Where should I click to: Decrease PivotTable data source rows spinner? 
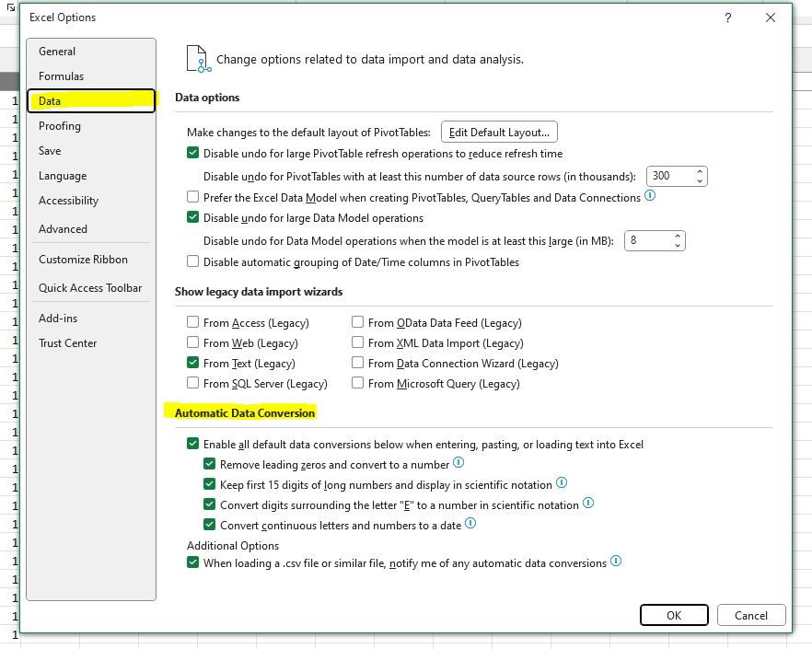pyautogui.click(x=700, y=180)
